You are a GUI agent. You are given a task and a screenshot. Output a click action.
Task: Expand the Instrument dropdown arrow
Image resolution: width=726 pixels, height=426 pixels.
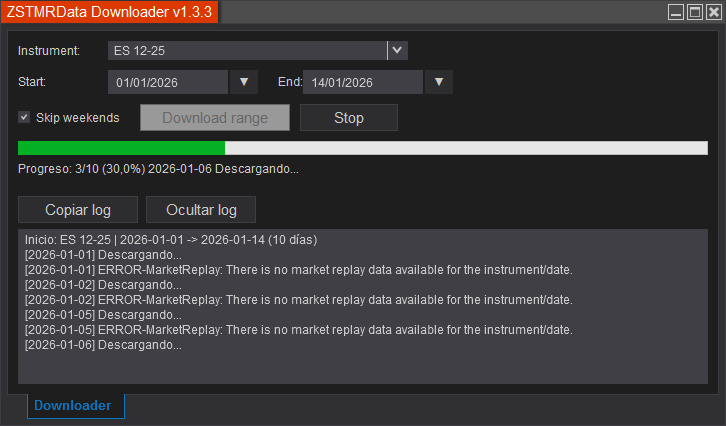click(x=397, y=50)
